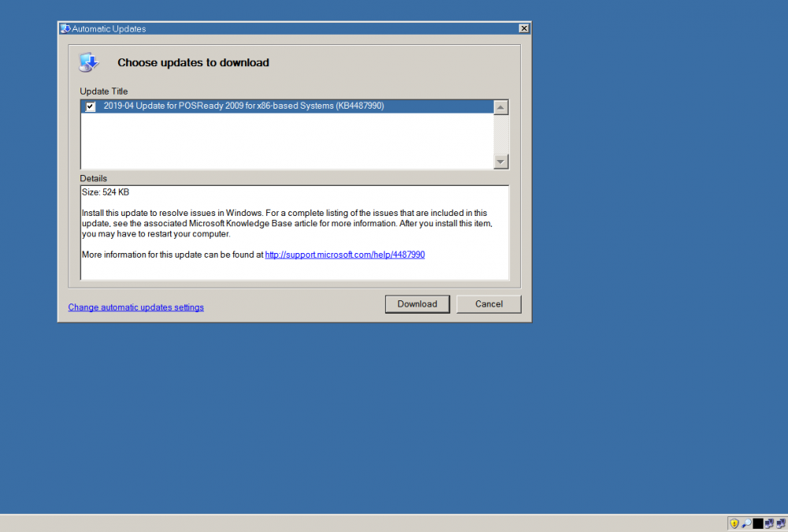Click the Automatic Updates title bar icon
The height and width of the screenshot is (532, 788).
65,29
